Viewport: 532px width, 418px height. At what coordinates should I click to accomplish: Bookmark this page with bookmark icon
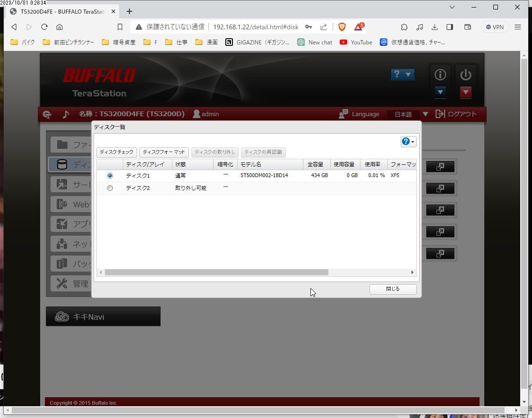[x=120, y=27]
